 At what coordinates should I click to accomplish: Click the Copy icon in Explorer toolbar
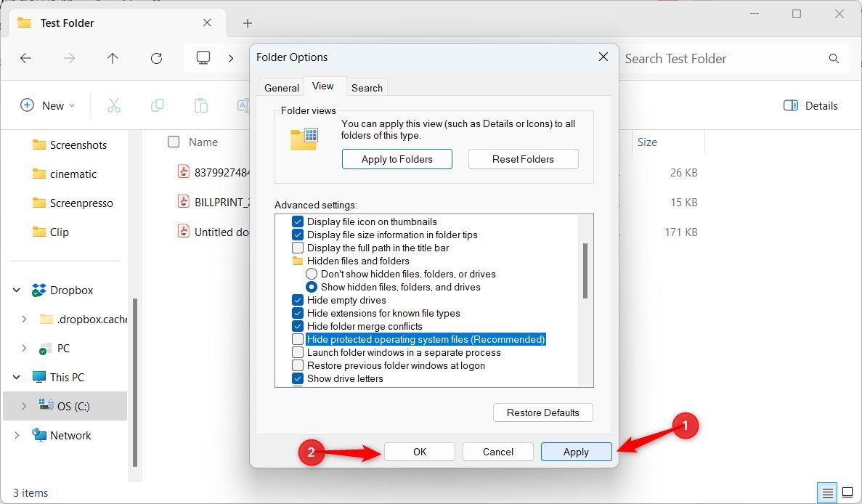(158, 105)
